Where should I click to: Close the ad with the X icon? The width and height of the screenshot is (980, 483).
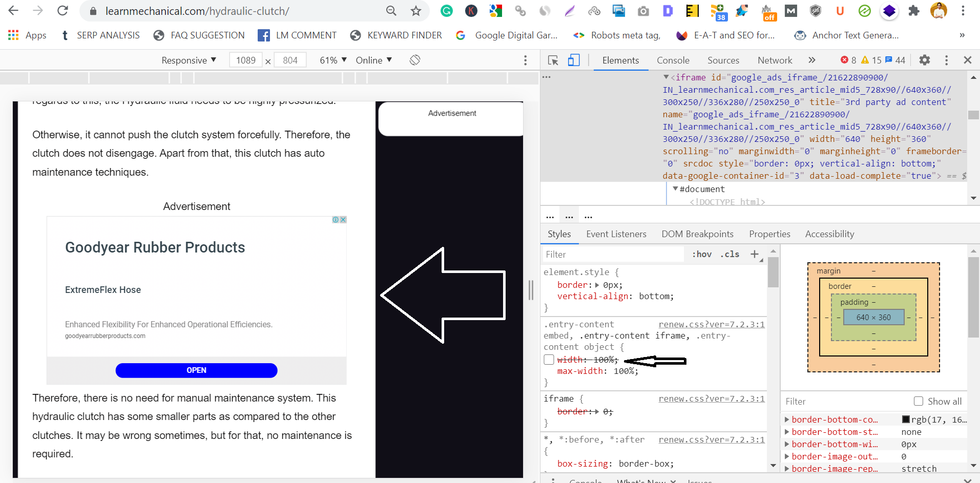(x=343, y=220)
